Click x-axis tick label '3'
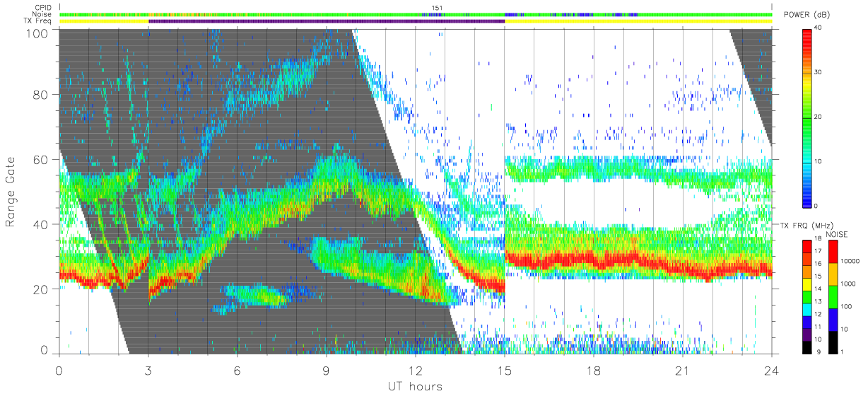 pyautogui.click(x=148, y=371)
